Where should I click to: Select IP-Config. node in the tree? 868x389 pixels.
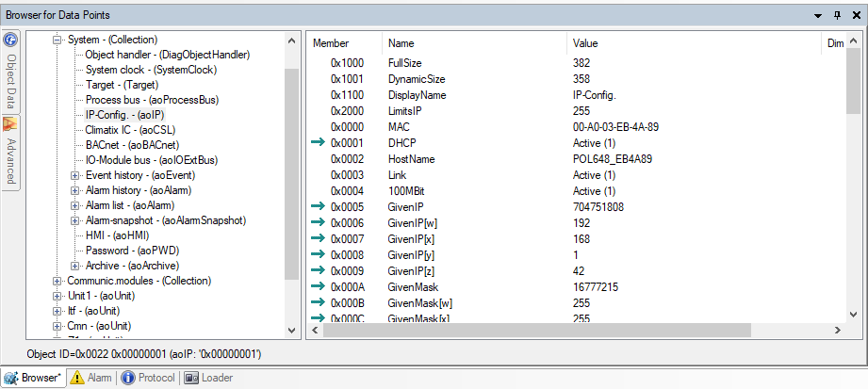point(123,114)
